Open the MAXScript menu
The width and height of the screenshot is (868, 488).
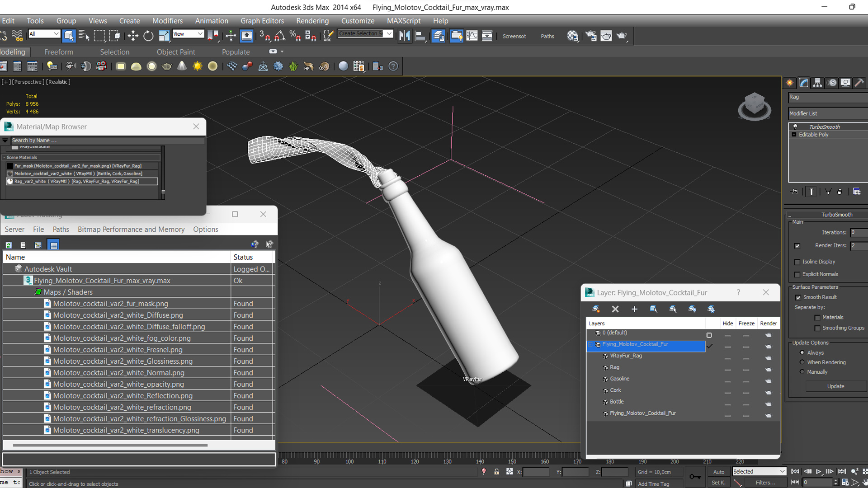(x=403, y=21)
